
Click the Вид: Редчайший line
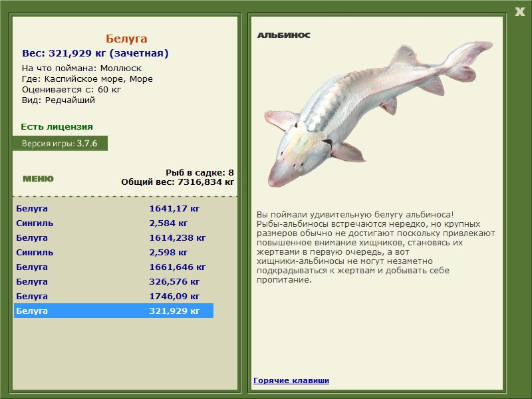tap(59, 100)
